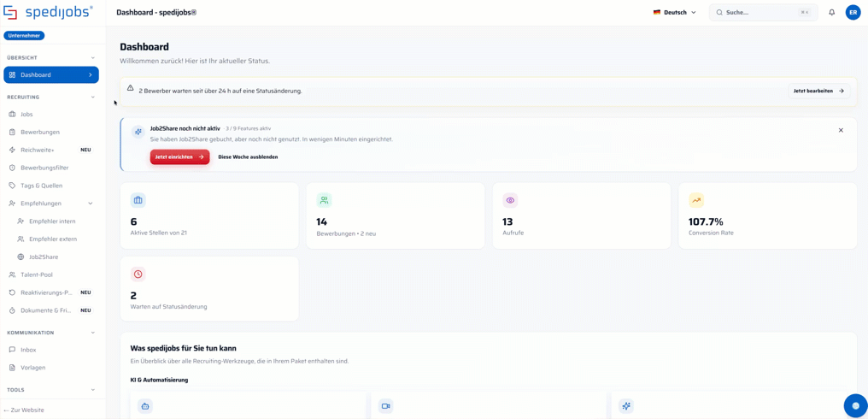The height and width of the screenshot is (419, 868).
Task: Click the KI & Automatisierung heading
Action: [159, 381]
